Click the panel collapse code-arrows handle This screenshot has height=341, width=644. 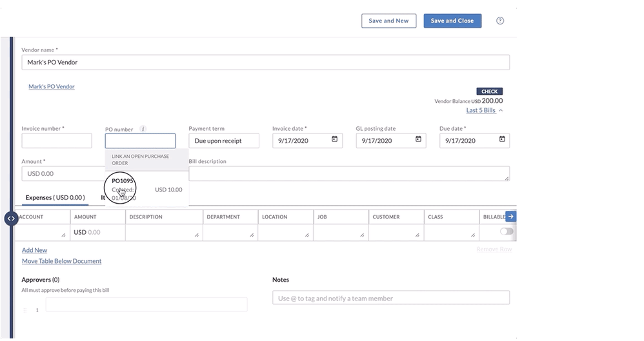(x=11, y=219)
